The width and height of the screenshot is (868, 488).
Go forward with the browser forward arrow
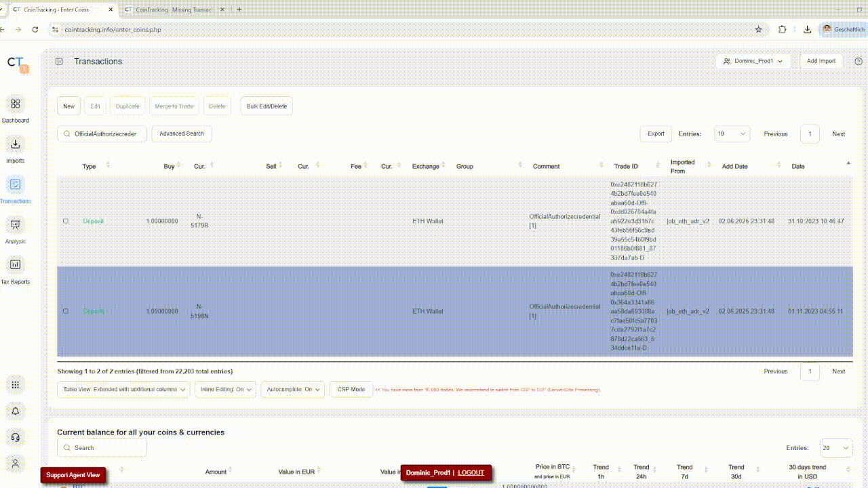(18, 30)
